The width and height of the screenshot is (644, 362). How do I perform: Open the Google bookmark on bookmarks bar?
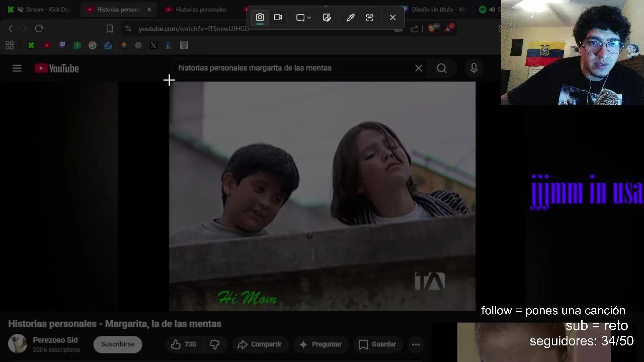point(93,45)
